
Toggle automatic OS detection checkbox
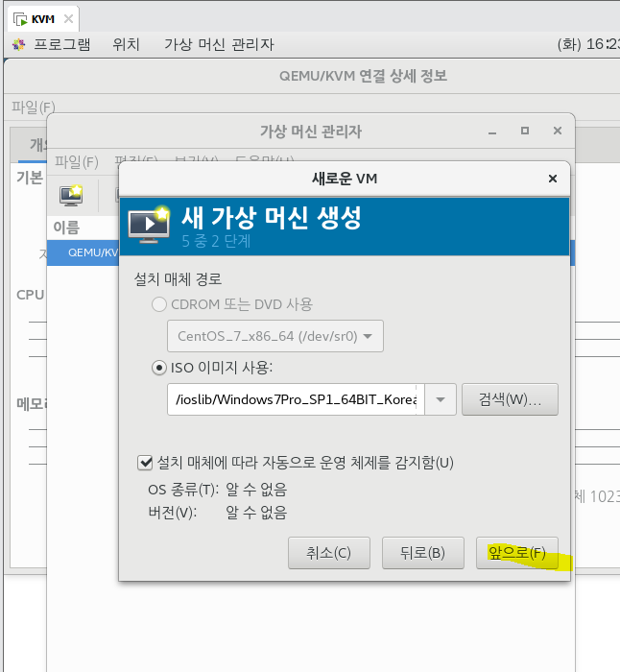[x=145, y=463]
